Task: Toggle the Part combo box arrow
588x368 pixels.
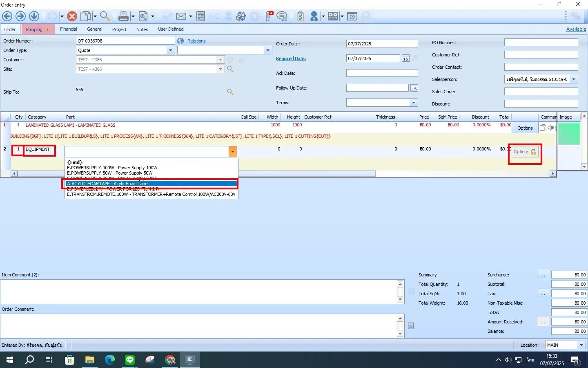Action: click(x=233, y=152)
